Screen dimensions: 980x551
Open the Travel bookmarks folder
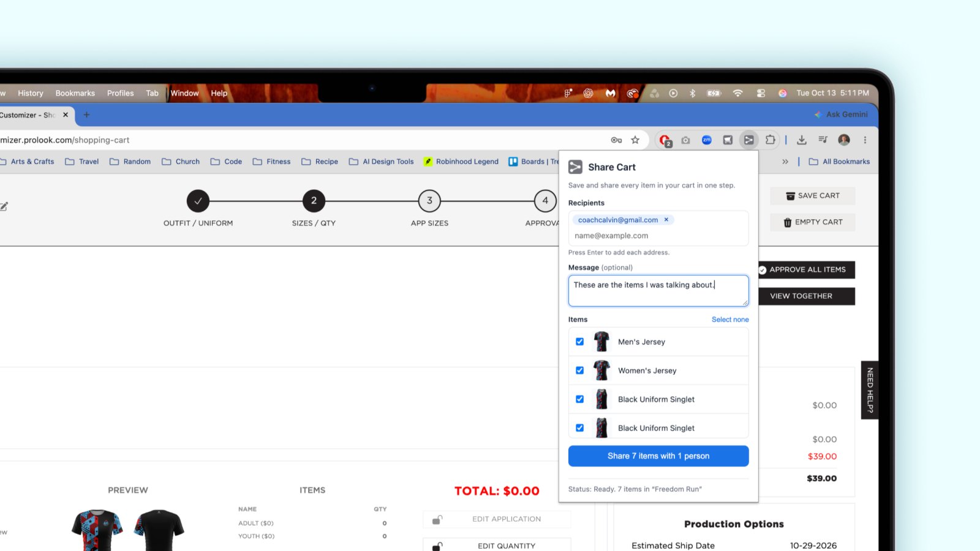tap(82, 162)
